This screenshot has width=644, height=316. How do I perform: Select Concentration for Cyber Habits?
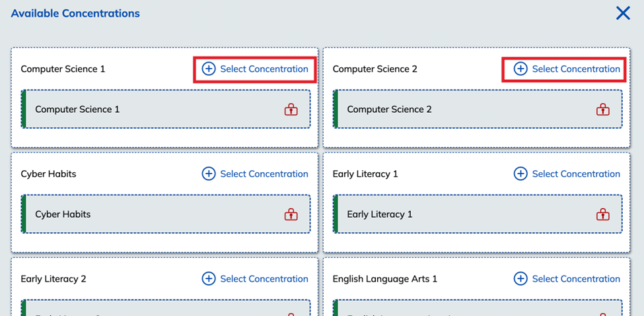coord(255,174)
